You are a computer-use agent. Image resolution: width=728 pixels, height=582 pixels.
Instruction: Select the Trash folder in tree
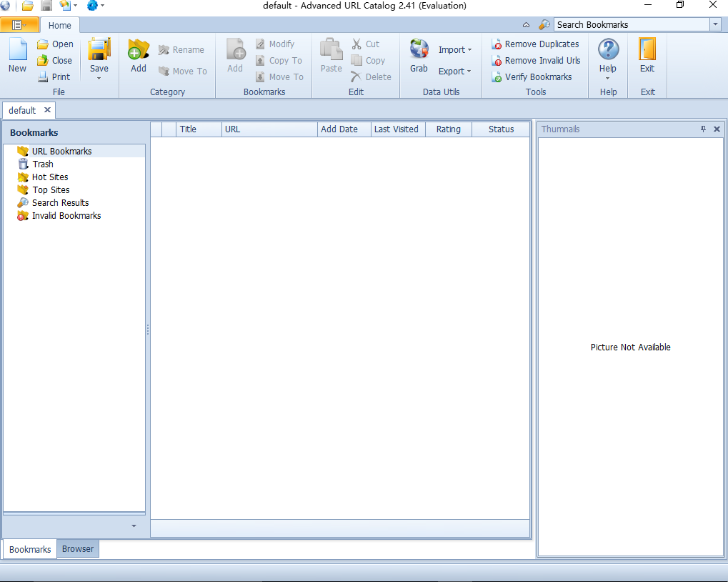click(43, 164)
